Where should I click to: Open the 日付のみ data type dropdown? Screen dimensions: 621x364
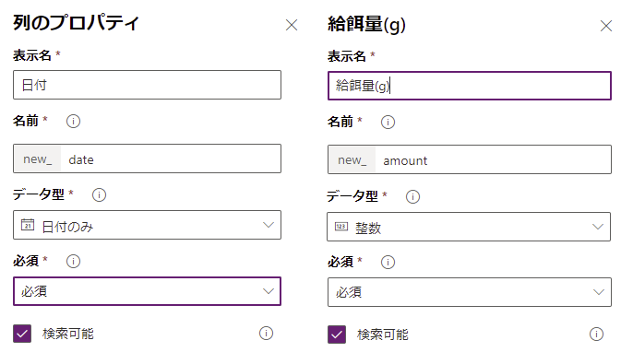(x=147, y=225)
